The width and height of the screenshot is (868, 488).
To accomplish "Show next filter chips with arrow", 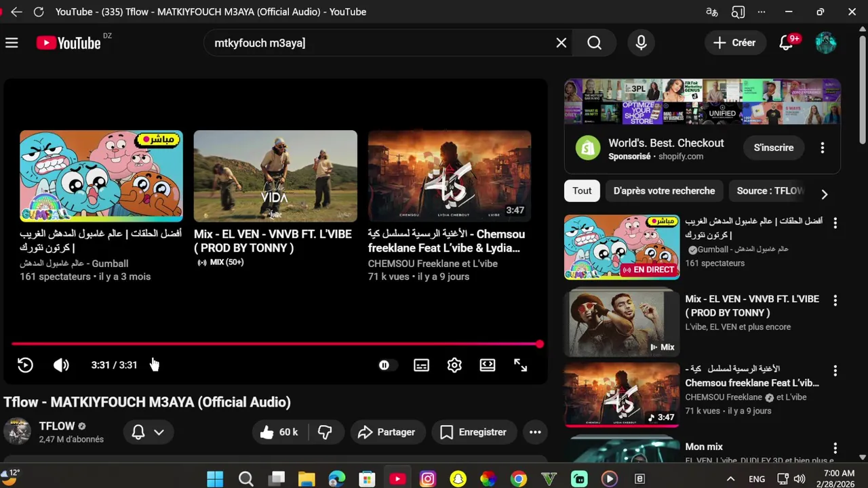I will coord(825,195).
